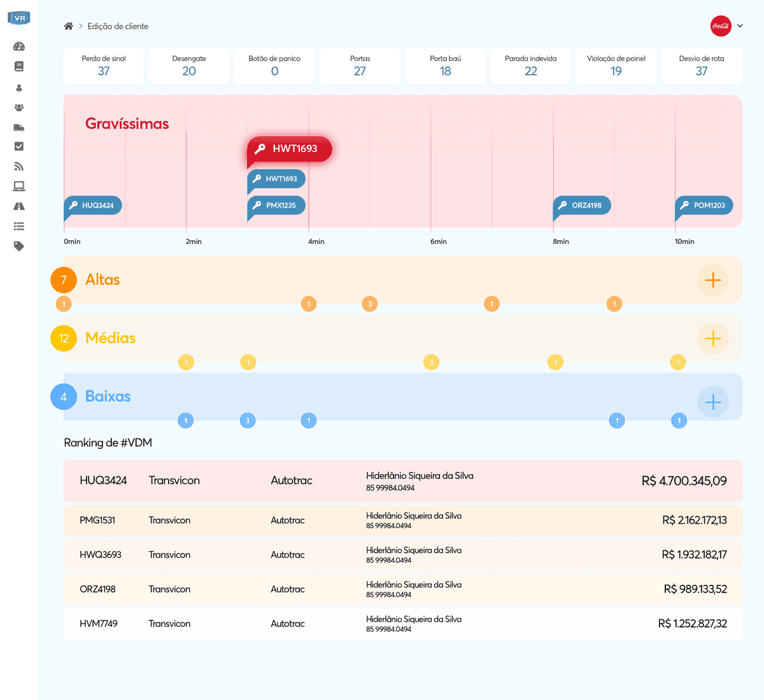Select the Perda de sinal stat card
This screenshot has height=700, width=764.
104,66
